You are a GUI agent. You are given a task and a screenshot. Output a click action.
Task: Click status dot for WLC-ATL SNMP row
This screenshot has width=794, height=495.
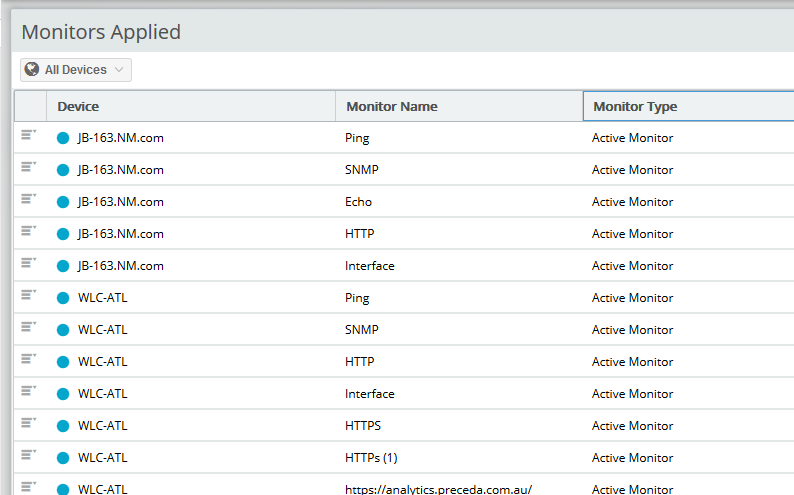pos(63,330)
